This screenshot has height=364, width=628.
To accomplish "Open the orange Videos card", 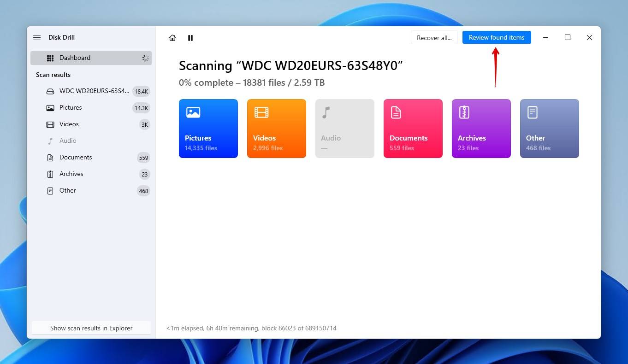I will pos(277,129).
